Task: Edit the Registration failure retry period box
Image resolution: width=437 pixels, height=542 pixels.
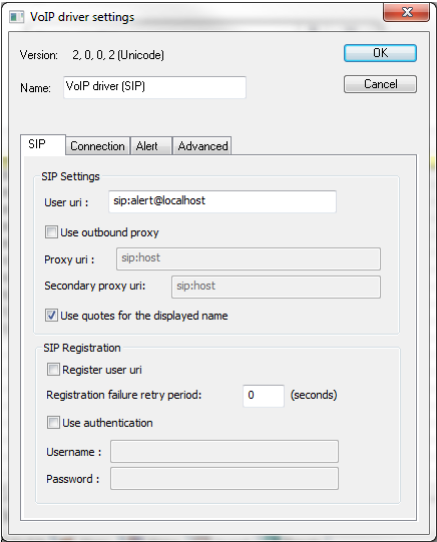Action: tap(263, 396)
